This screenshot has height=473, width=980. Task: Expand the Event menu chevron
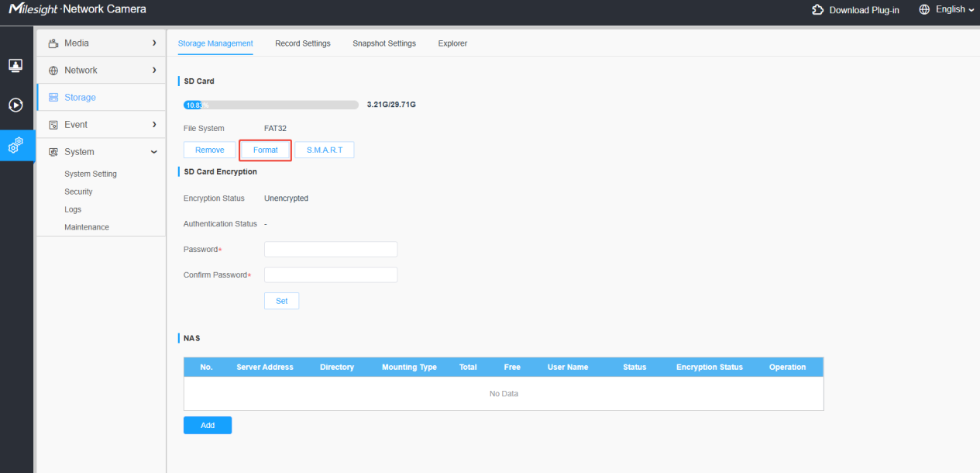tap(154, 125)
